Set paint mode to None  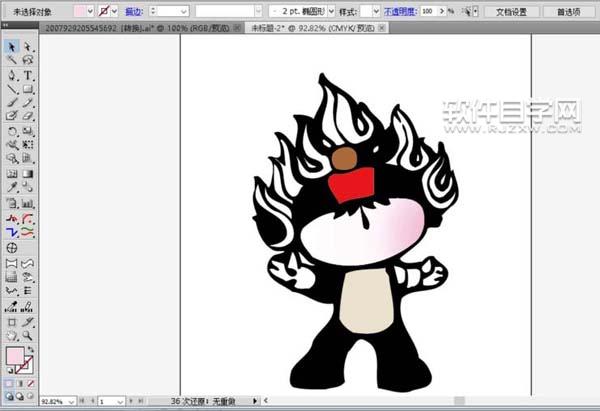pos(31,383)
